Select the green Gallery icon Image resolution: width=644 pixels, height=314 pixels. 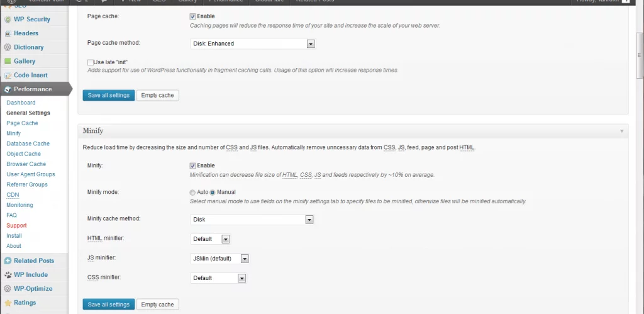click(x=8, y=61)
